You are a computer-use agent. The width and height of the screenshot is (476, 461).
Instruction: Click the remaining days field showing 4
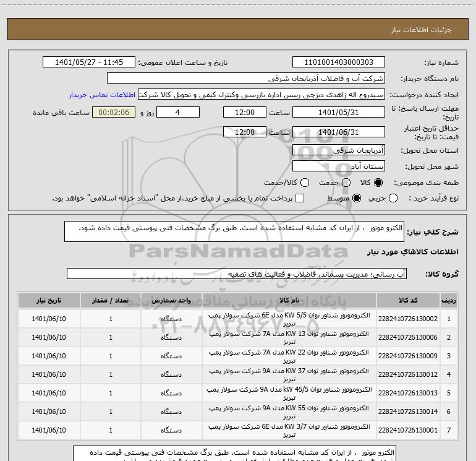point(178,113)
